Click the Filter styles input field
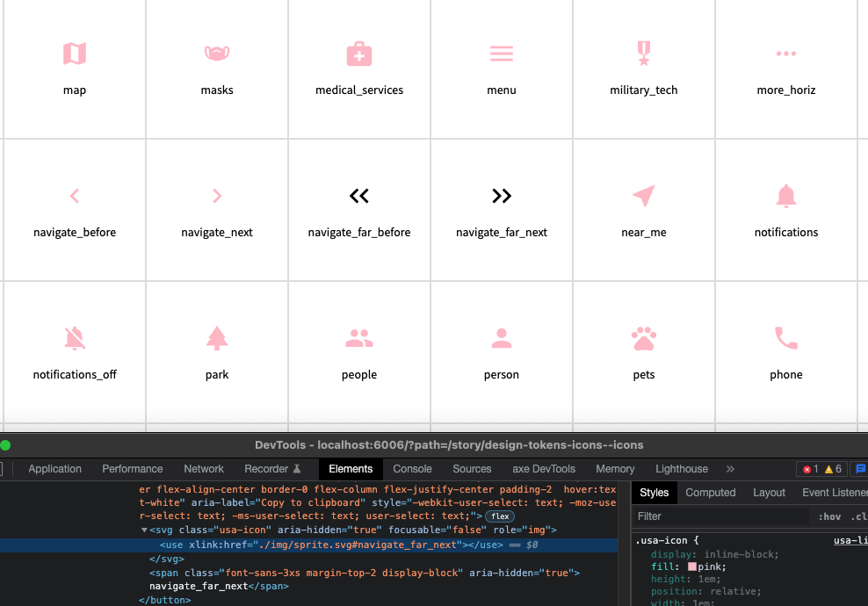This screenshot has height=606, width=868. point(722,516)
